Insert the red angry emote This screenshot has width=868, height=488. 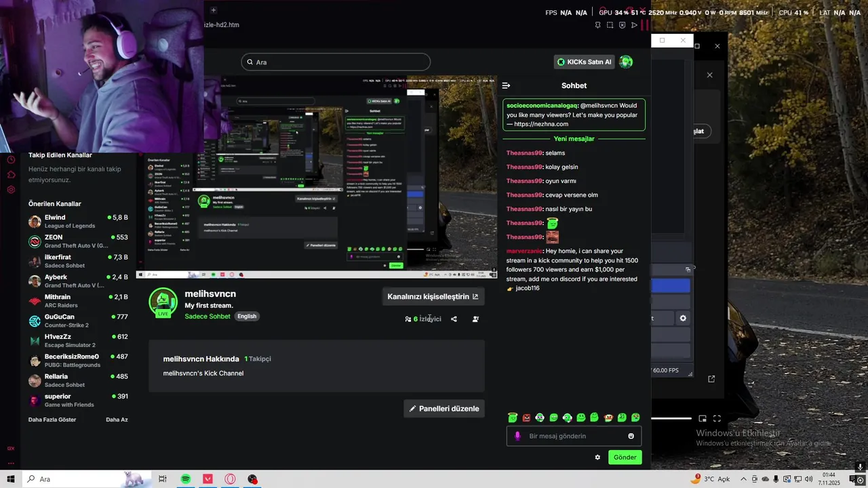[526, 418]
